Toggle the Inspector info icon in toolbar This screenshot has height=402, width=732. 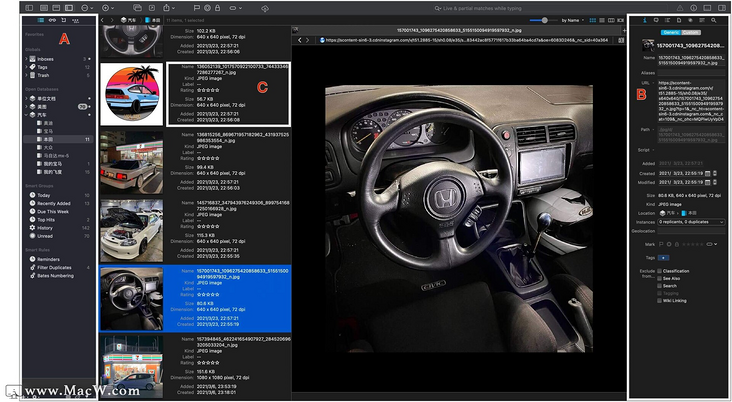point(694,8)
